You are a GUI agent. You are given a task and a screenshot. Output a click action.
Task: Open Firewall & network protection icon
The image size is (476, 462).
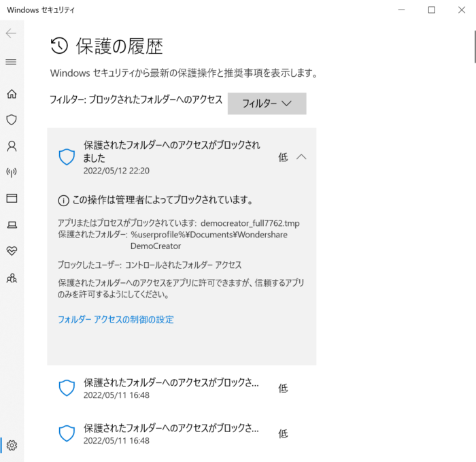[x=12, y=172]
